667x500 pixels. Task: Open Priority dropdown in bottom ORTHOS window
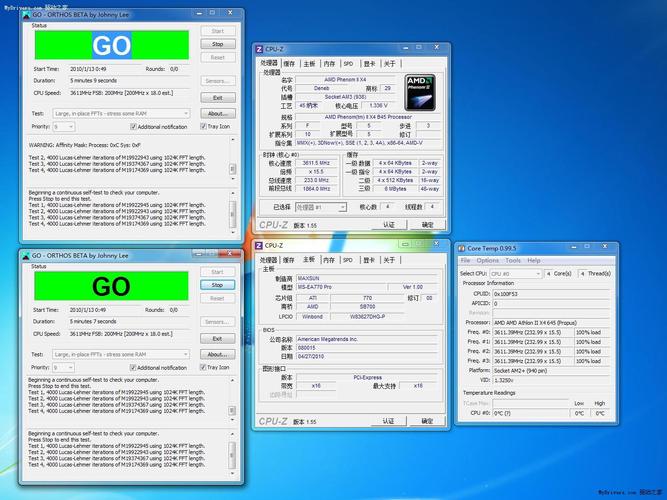(x=63, y=368)
